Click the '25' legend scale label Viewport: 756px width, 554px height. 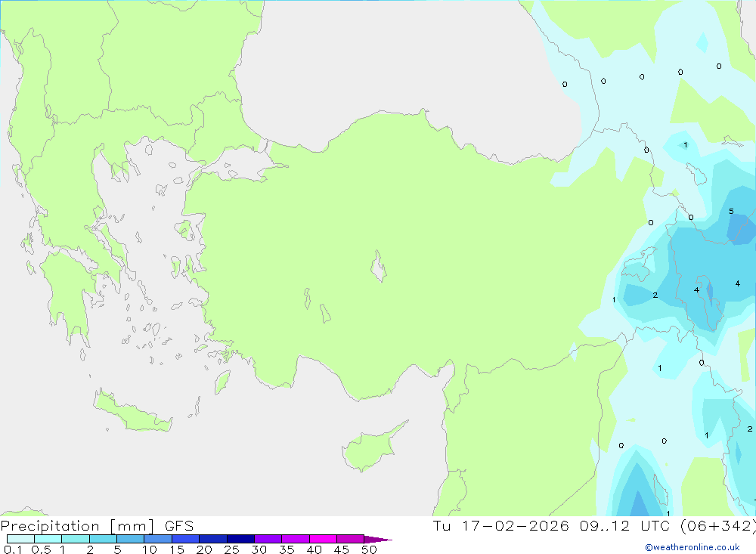[232, 549]
